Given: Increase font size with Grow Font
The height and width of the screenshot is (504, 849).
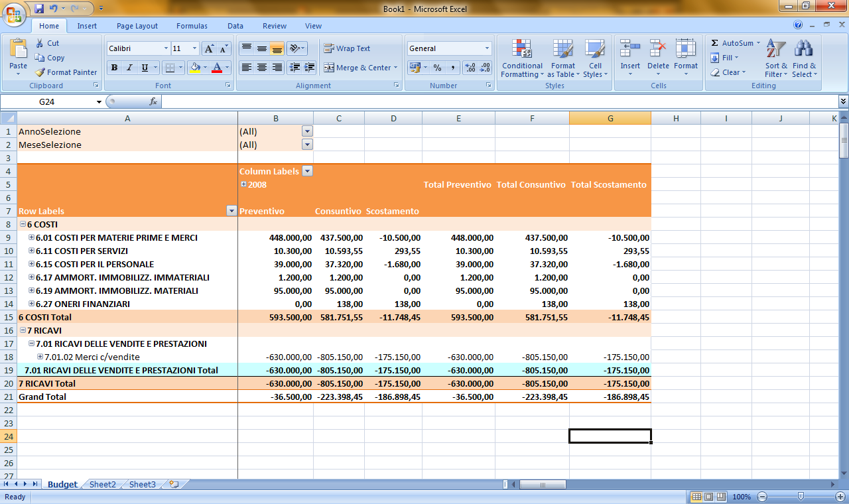Looking at the screenshot, I should pos(209,48).
